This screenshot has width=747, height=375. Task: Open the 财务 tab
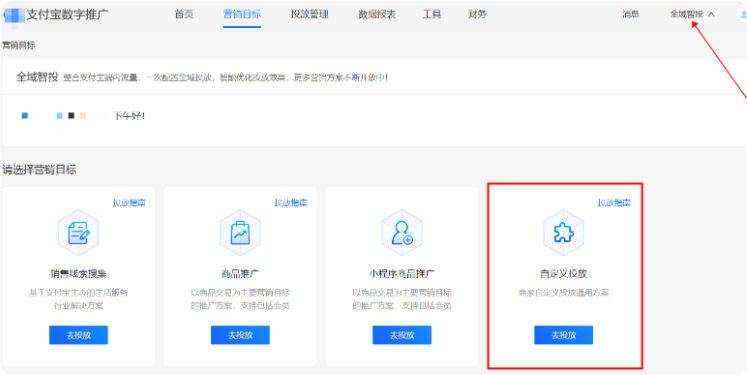(477, 14)
